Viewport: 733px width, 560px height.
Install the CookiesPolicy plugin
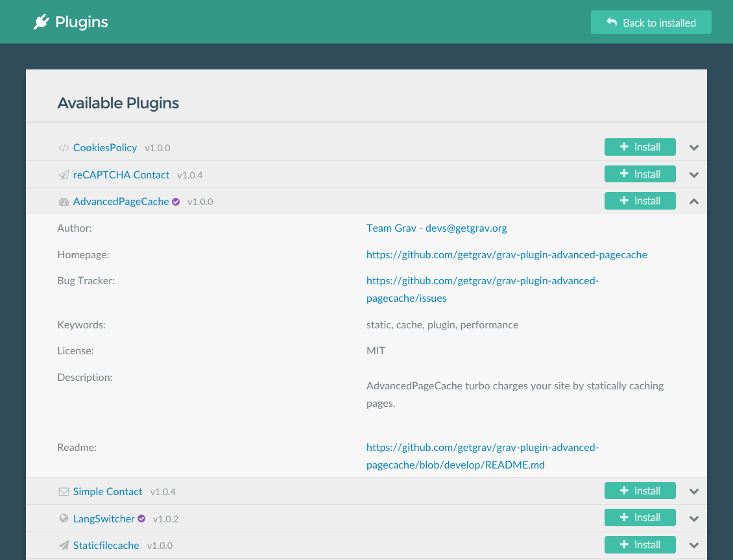640,147
